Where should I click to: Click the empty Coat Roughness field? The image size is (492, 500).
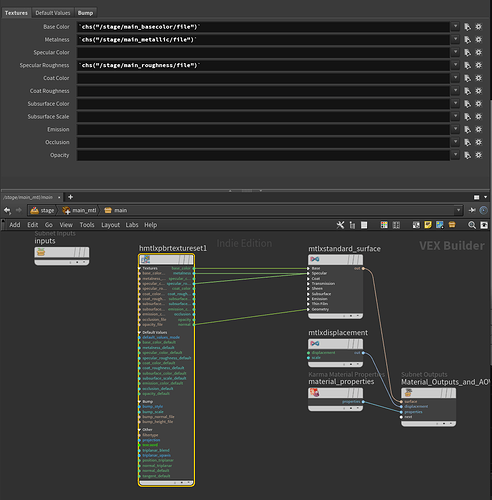[x=263, y=91]
